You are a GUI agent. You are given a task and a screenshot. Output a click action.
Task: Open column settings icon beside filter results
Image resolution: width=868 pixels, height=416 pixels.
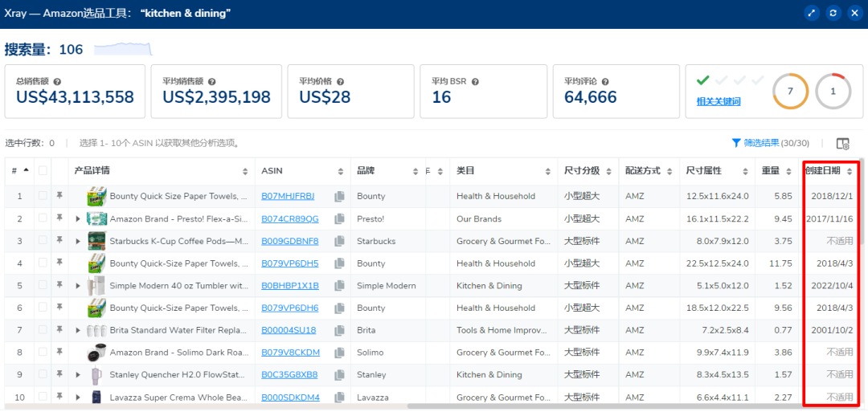tap(842, 144)
